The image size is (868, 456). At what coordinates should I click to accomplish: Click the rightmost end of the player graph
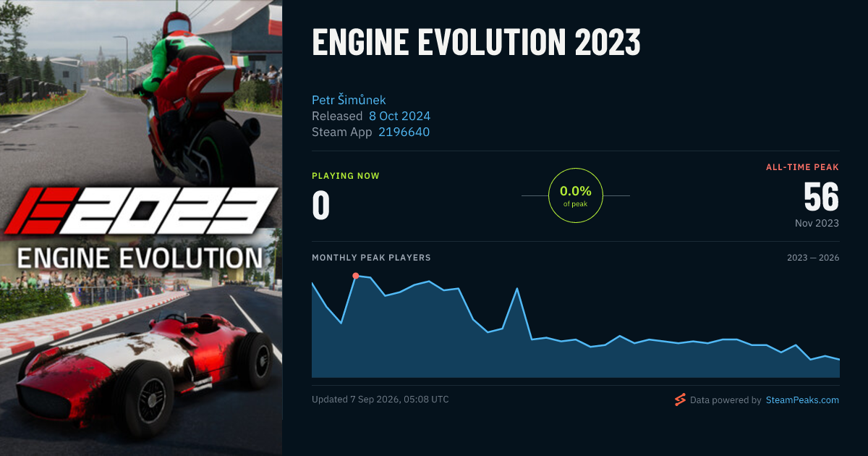tap(838, 359)
